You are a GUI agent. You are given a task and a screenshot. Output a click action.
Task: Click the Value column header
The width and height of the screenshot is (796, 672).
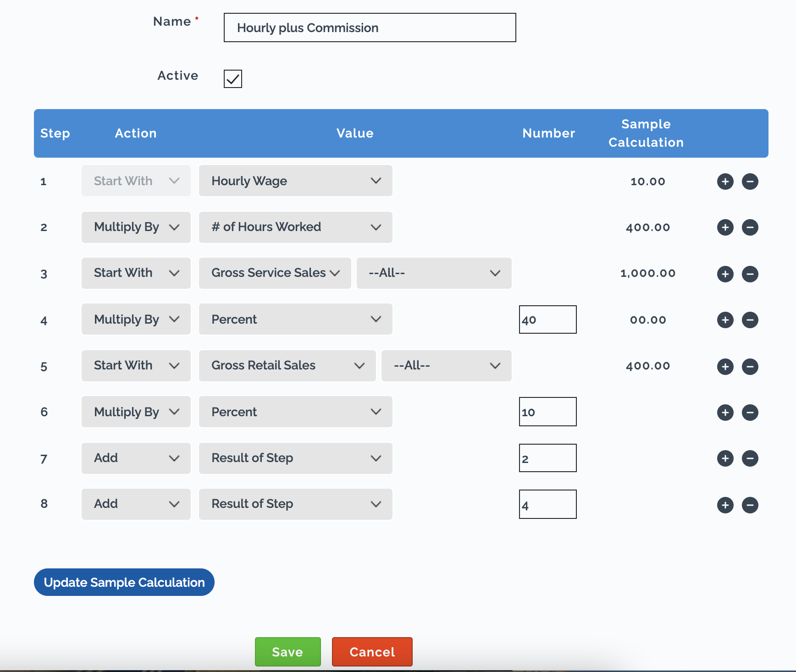[355, 133]
